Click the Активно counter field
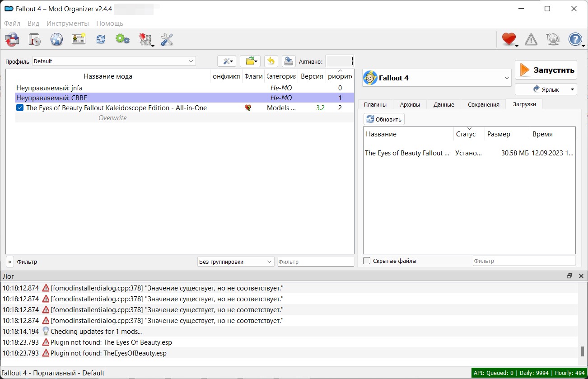This screenshot has width=588, height=379. click(339, 61)
